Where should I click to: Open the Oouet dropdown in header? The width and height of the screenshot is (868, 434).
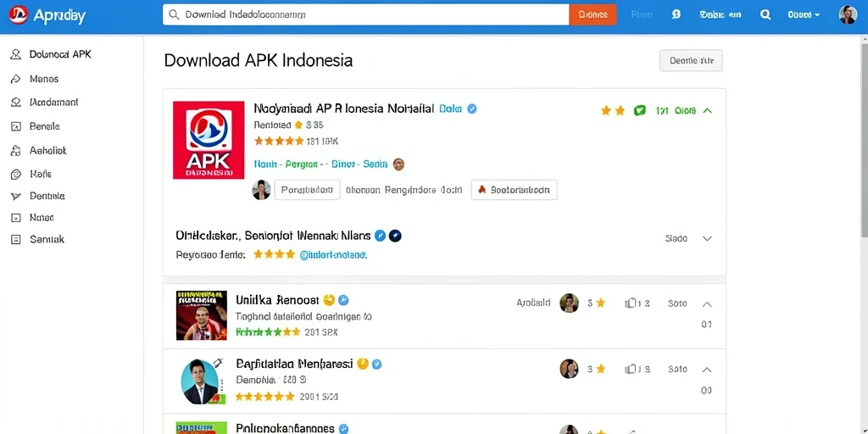coord(804,15)
